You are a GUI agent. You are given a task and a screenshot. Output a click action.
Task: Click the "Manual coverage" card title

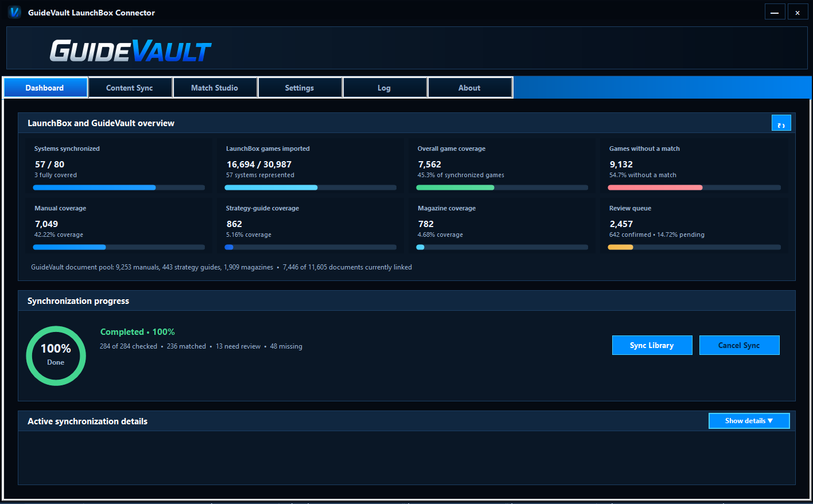point(60,208)
